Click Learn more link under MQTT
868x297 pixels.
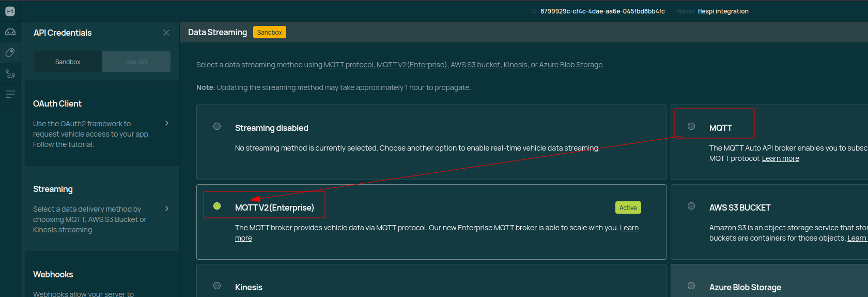tap(780, 158)
